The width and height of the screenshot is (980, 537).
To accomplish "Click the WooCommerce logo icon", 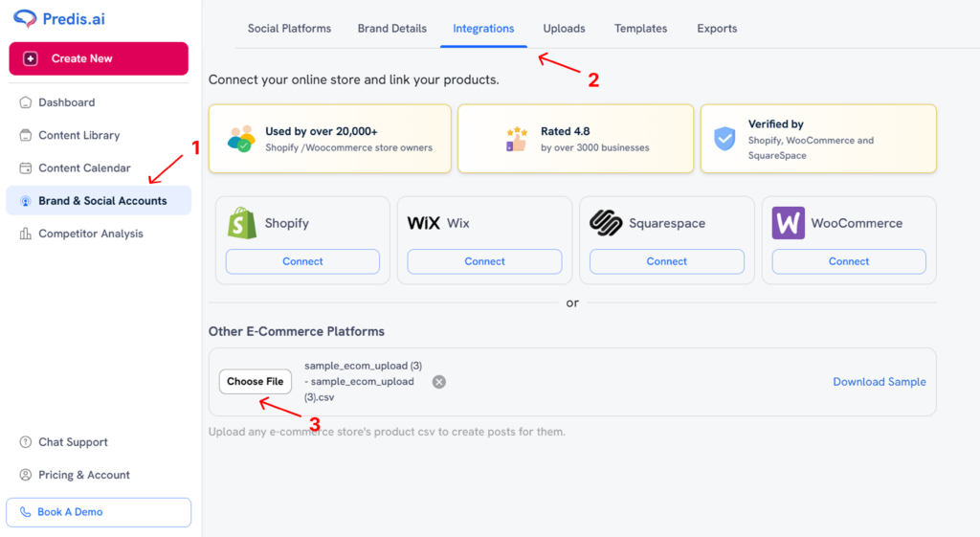I will point(788,223).
